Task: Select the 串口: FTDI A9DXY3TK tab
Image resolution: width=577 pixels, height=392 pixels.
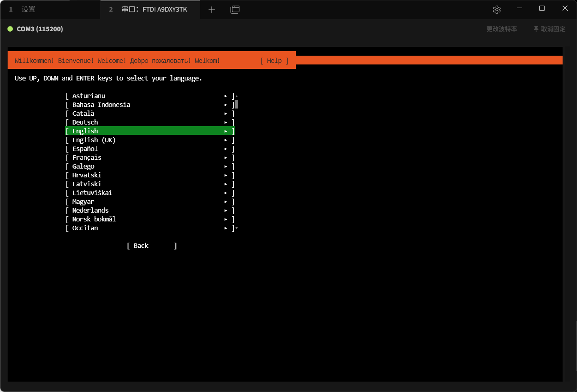Action: tap(154, 9)
